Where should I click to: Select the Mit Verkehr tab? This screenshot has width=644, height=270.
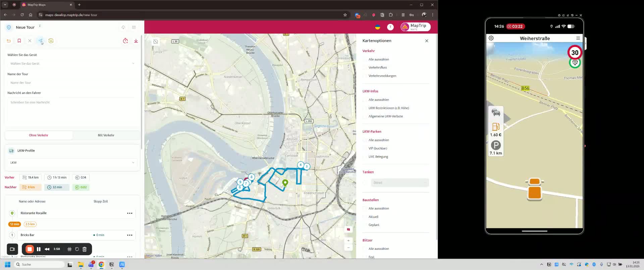click(106, 135)
